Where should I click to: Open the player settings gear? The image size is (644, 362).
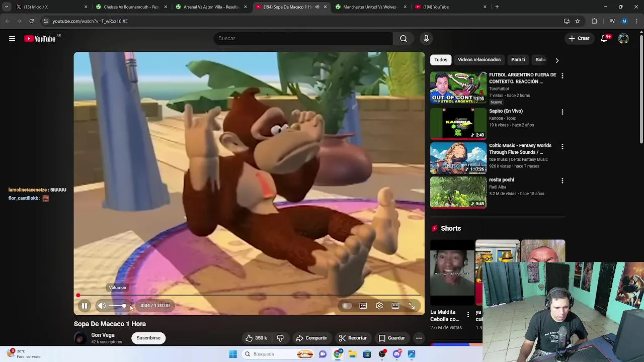point(379,306)
